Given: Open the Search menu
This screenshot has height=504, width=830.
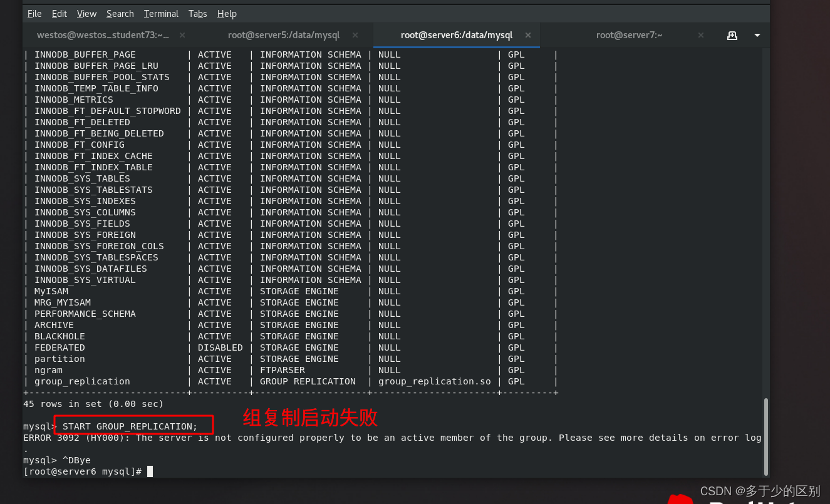Looking at the screenshot, I should click(x=120, y=14).
